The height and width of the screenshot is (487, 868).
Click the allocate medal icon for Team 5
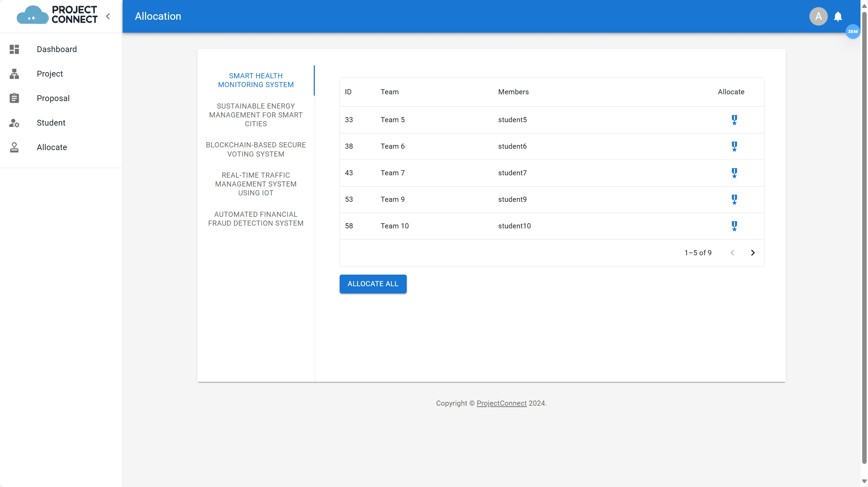pos(734,120)
